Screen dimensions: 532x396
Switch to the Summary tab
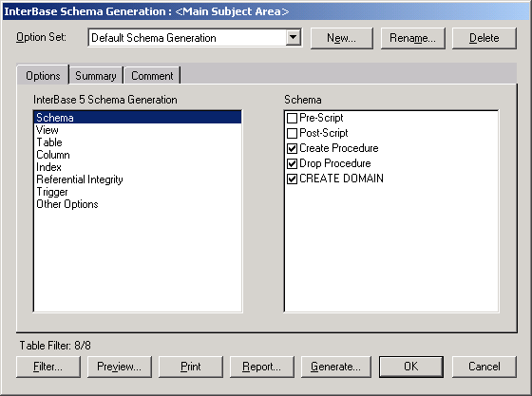96,76
